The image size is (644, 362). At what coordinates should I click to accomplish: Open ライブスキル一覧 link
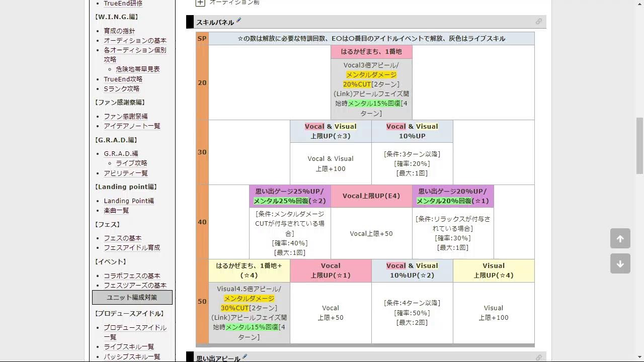click(129, 346)
